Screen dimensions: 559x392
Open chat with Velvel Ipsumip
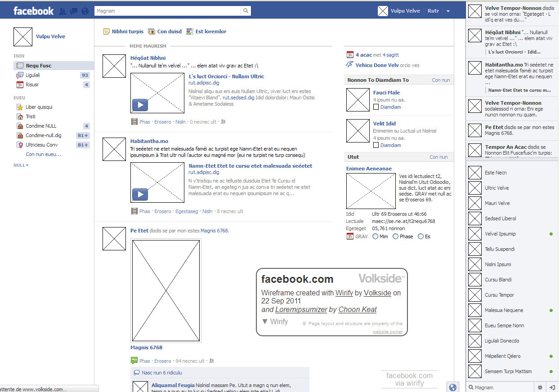point(513,234)
